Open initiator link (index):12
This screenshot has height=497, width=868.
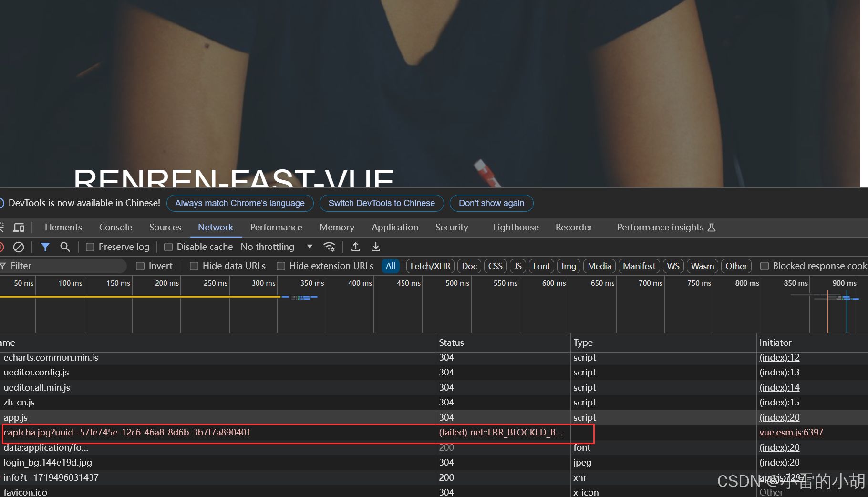779,358
